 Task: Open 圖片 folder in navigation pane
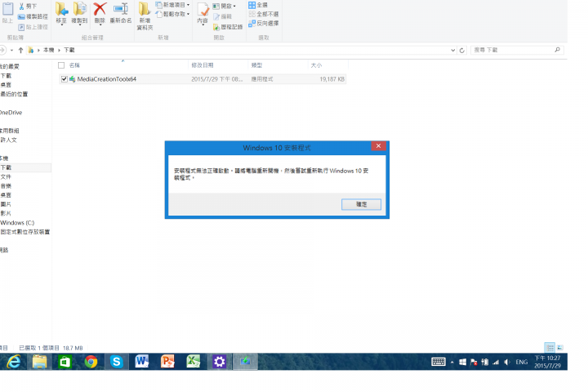tap(6, 204)
